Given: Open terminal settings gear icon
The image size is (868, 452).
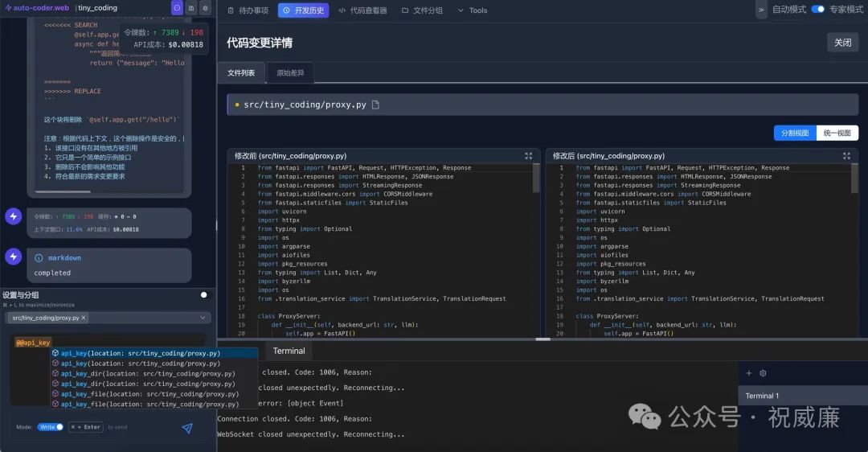Looking at the screenshot, I should (763, 373).
